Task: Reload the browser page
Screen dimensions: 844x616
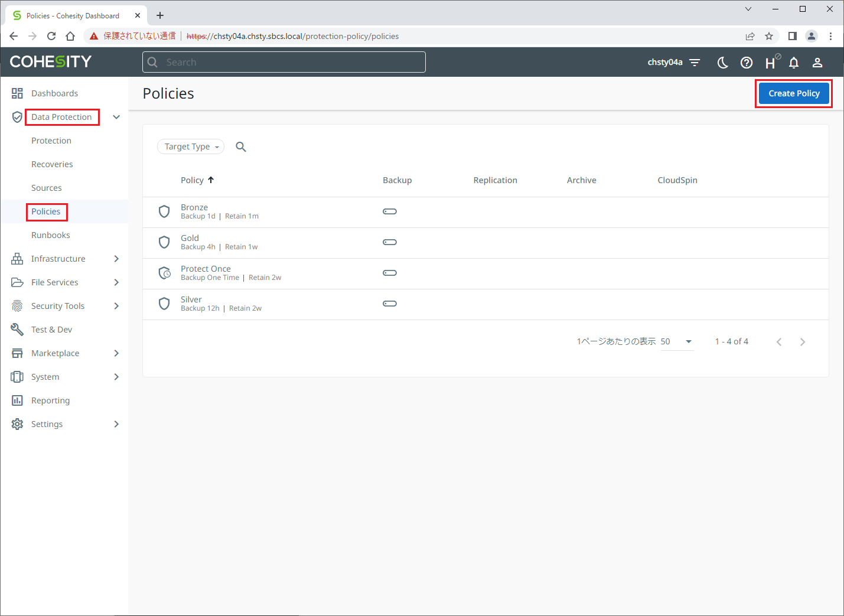Action: click(x=51, y=36)
